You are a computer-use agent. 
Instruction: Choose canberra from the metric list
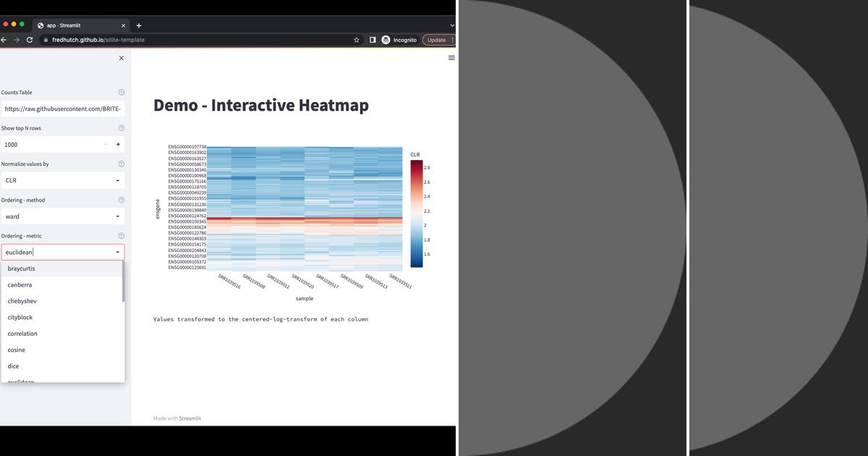62,284
